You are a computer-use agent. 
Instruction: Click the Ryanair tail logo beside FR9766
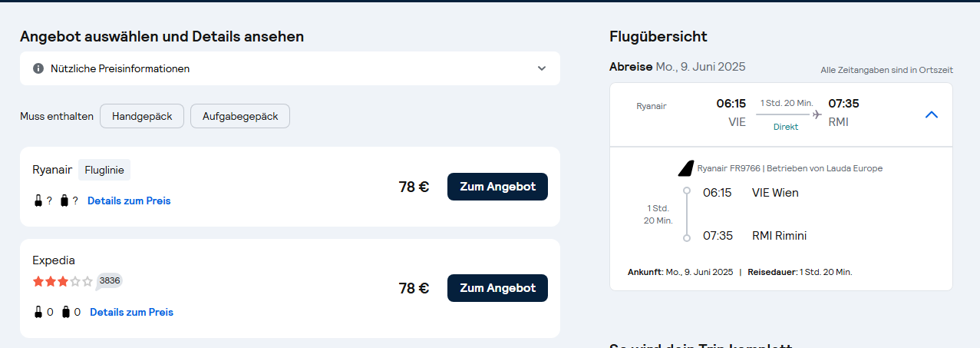click(685, 167)
